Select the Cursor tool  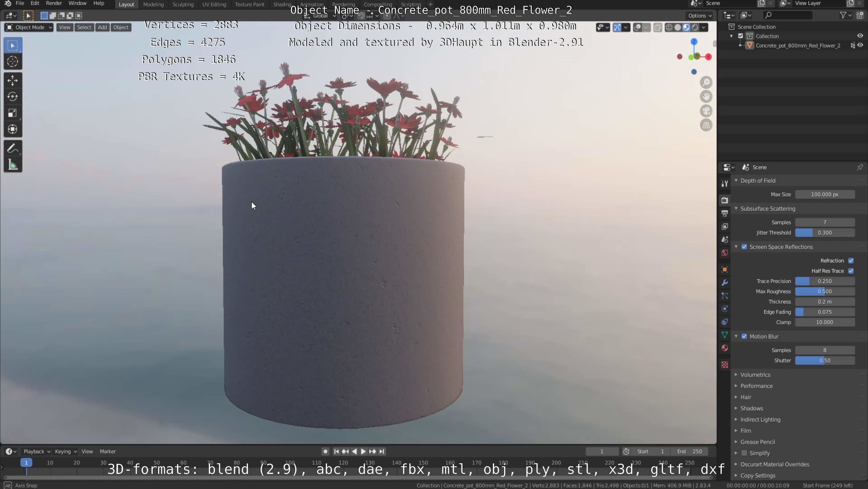click(x=13, y=62)
